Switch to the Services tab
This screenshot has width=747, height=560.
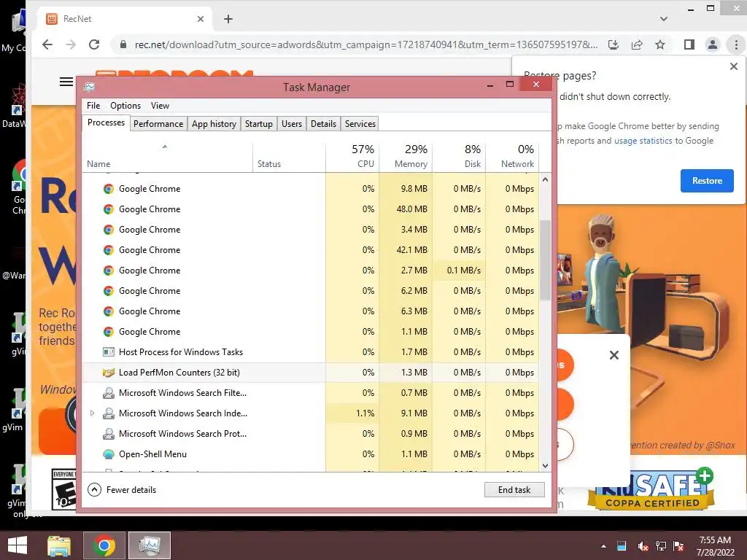point(360,124)
